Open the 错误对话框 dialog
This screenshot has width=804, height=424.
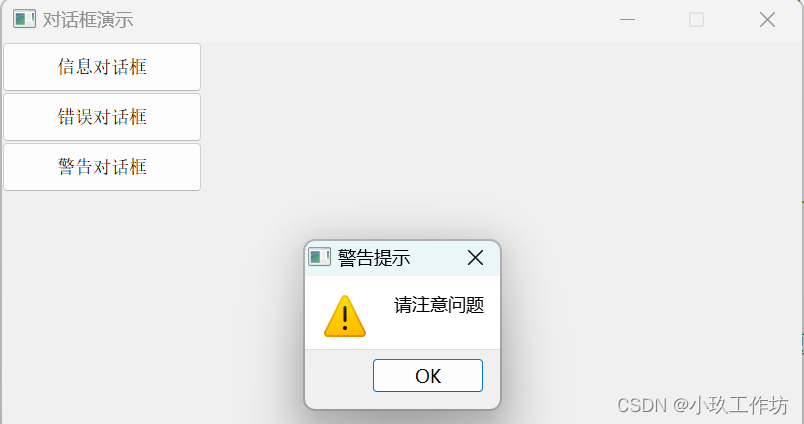coord(102,117)
